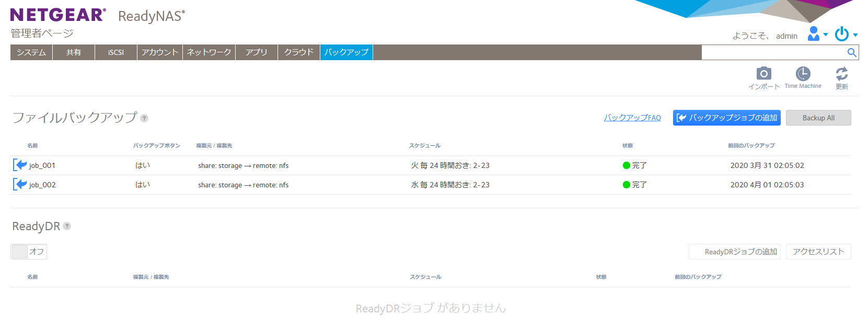Click the job_002 backup job icon

(20, 185)
